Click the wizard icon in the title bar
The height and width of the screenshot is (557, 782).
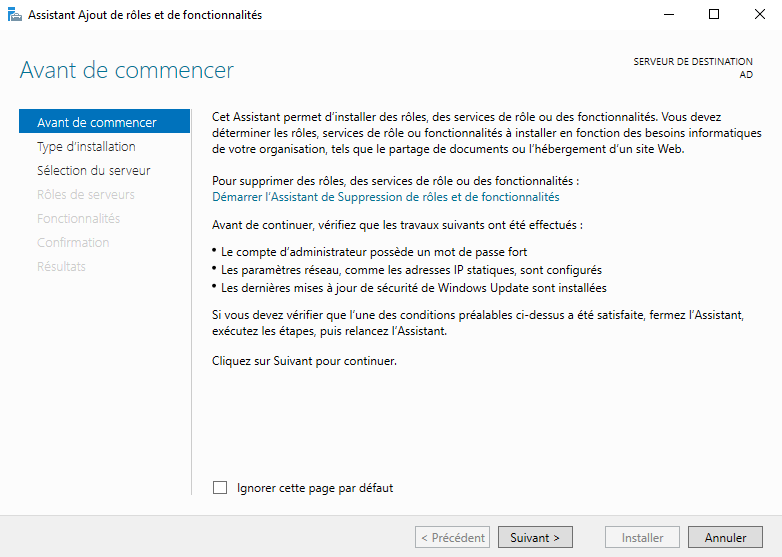(x=15, y=14)
